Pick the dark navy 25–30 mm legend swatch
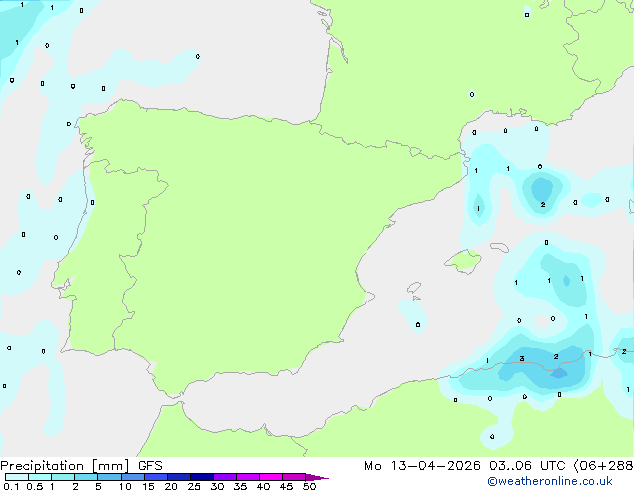Image resolution: width=634 pixels, height=490 pixels. pyautogui.click(x=201, y=477)
